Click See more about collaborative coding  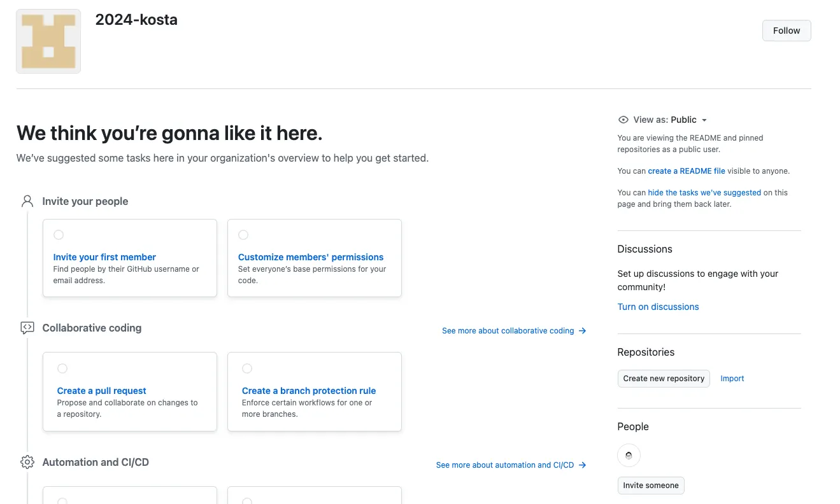514,331
